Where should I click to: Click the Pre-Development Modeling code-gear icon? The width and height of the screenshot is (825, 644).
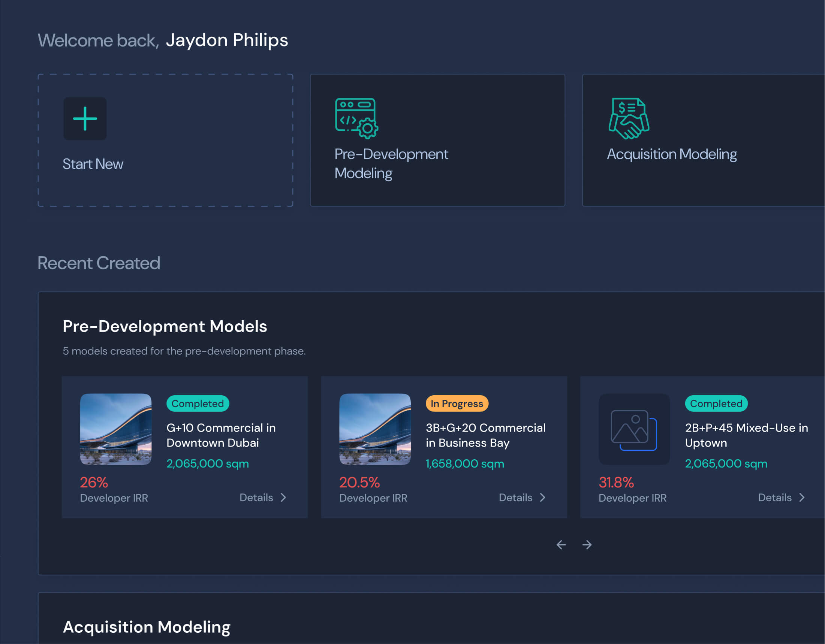(x=356, y=118)
